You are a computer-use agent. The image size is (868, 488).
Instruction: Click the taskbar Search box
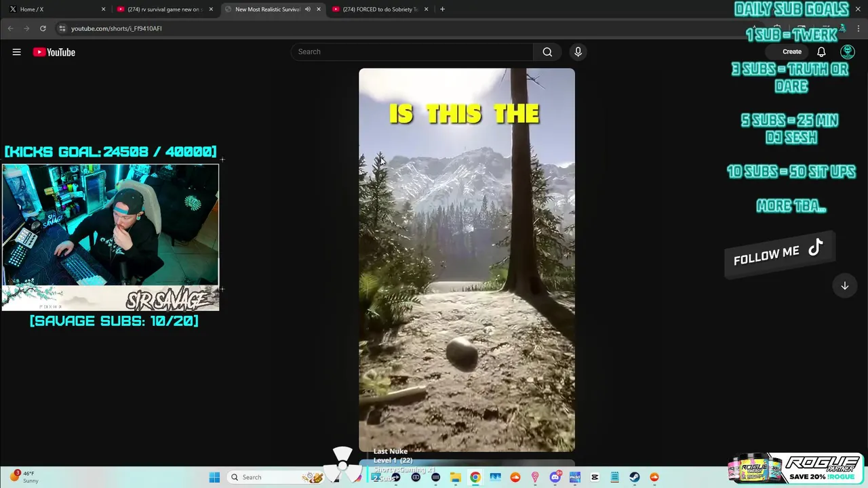pyautogui.click(x=275, y=477)
